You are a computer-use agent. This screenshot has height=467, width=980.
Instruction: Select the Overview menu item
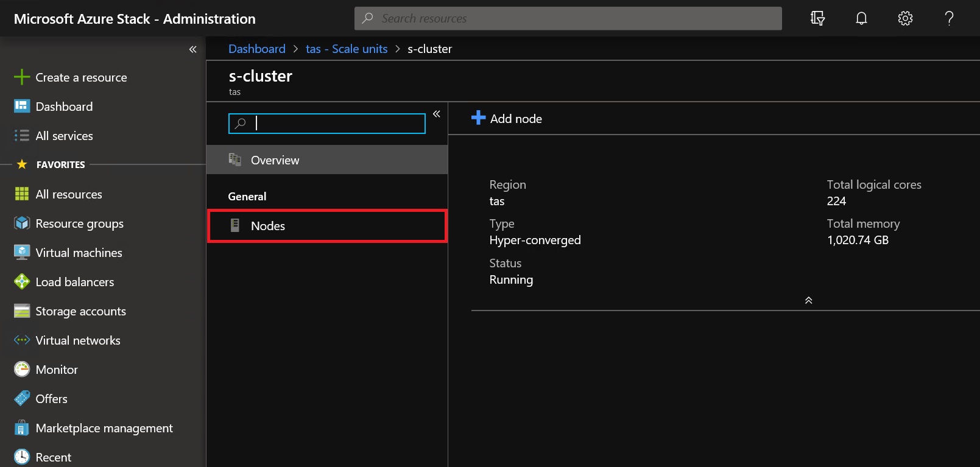[327, 160]
